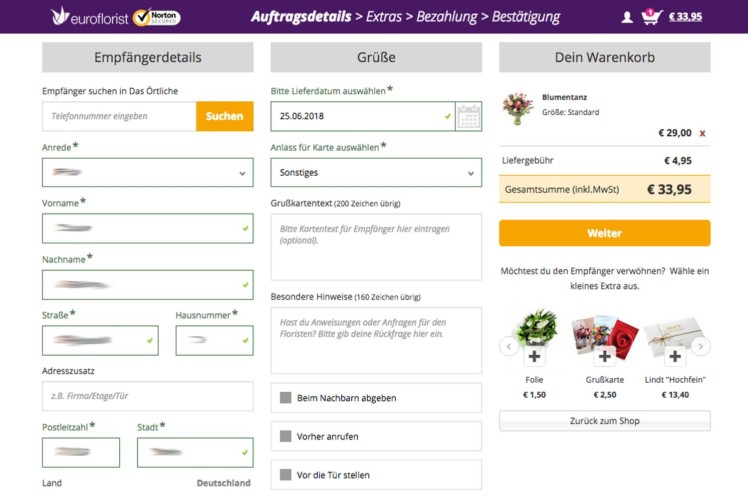This screenshot has height=499, width=748.
Task: Add Folie extra with plus icon
Action: pyautogui.click(x=534, y=356)
